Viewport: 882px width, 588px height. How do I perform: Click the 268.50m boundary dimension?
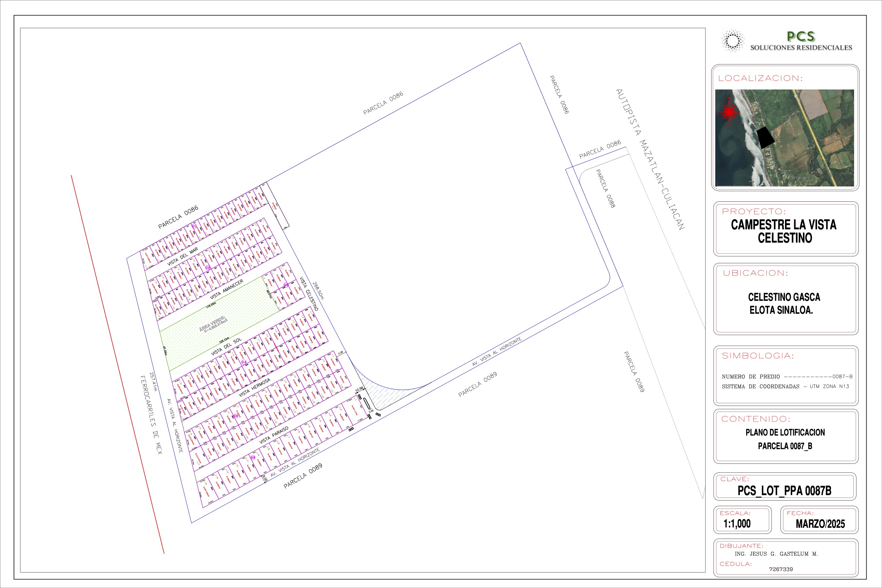coord(318,291)
